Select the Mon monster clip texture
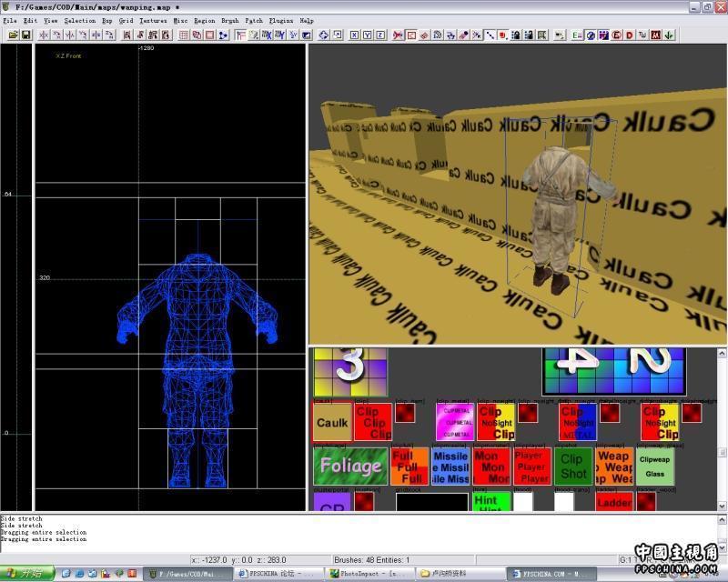 tap(491, 466)
